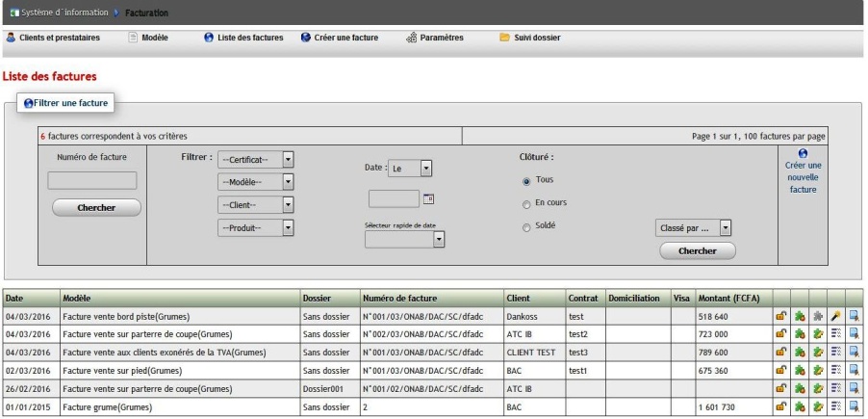Image resolution: width=868 pixels, height=419 pixels.
Task: Open the --Produit-- filter dropdown
Action: 256,227
